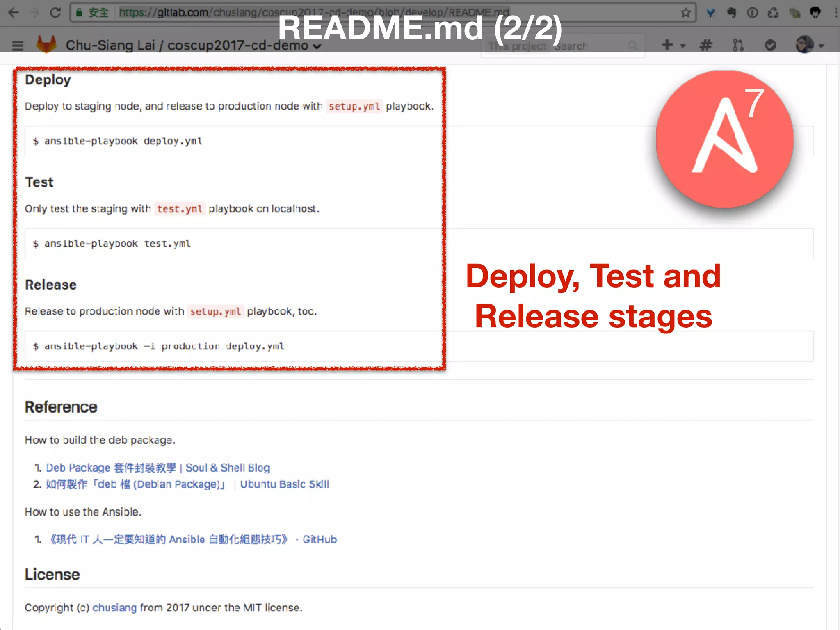Click the search magnifier icon
This screenshot has height=630, width=840.
(633, 46)
